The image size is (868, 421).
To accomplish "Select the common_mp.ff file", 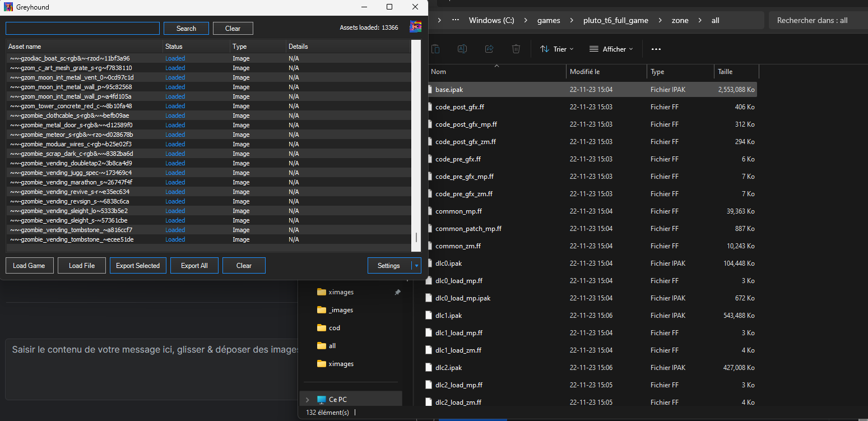I will [592, 211].
